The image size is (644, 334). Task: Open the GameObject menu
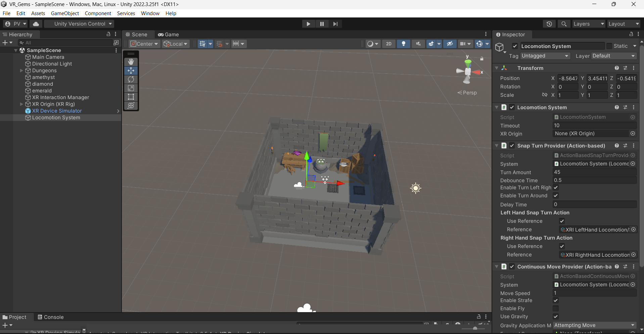point(65,13)
